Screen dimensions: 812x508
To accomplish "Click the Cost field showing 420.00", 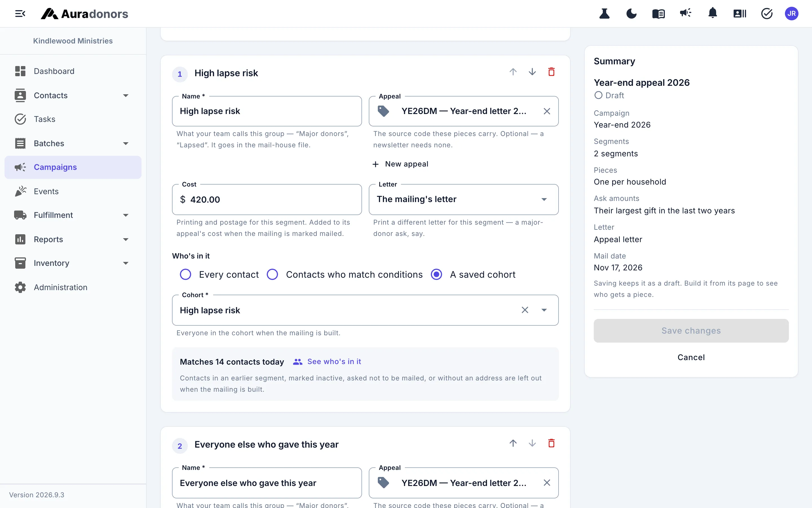I will coord(267,200).
